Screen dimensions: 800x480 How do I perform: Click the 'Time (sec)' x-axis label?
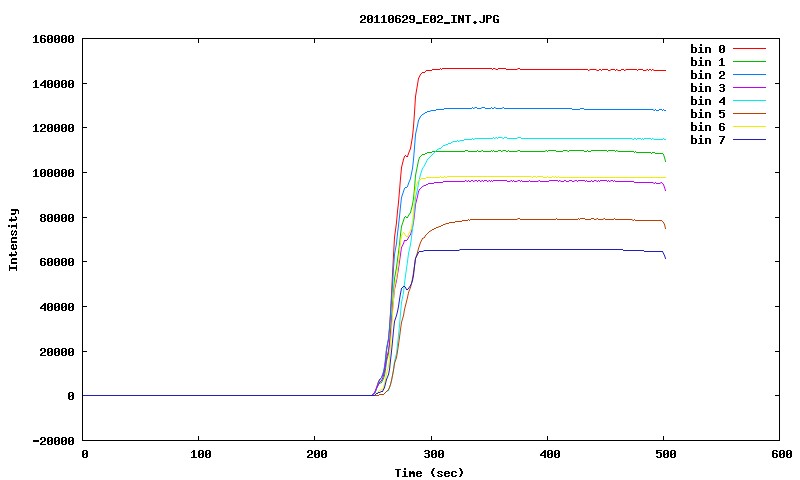click(x=429, y=473)
